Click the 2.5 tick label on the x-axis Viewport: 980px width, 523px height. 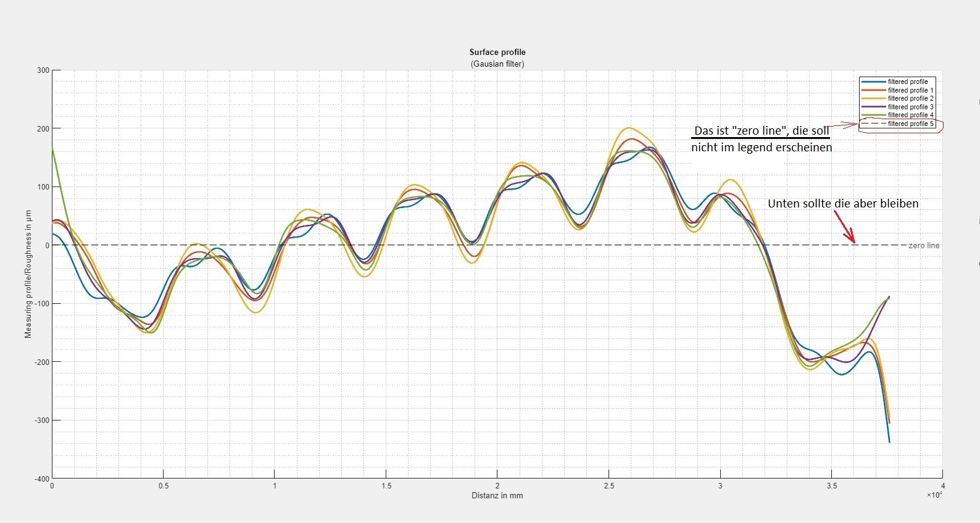tap(608, 485)
